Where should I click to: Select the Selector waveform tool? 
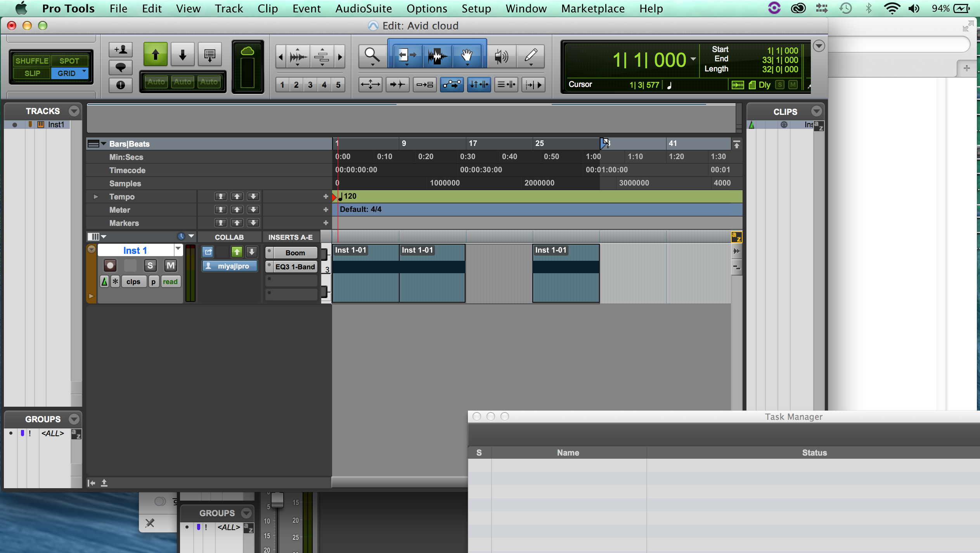437,57
